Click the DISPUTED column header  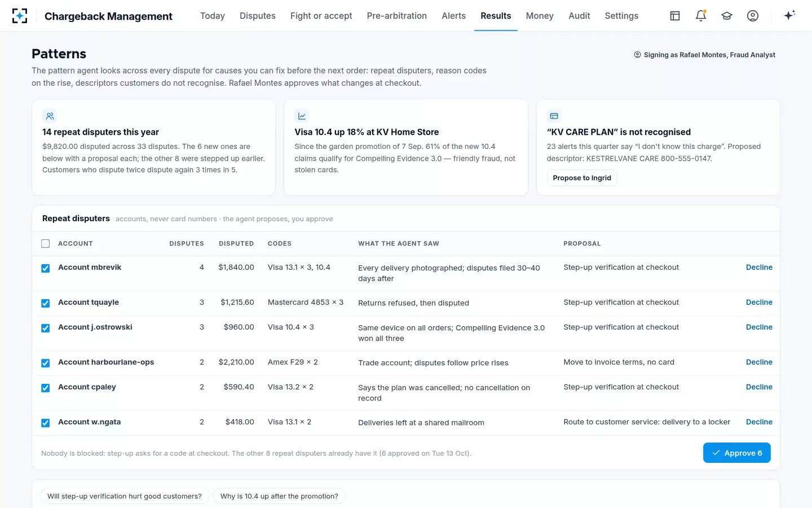click(236, 244)
